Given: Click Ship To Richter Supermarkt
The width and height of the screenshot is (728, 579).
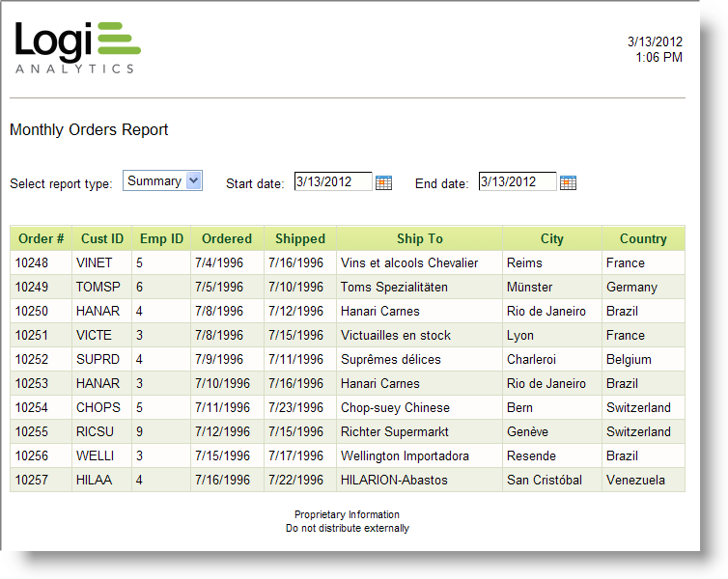Looking at the screenshot, I should 395,431.
